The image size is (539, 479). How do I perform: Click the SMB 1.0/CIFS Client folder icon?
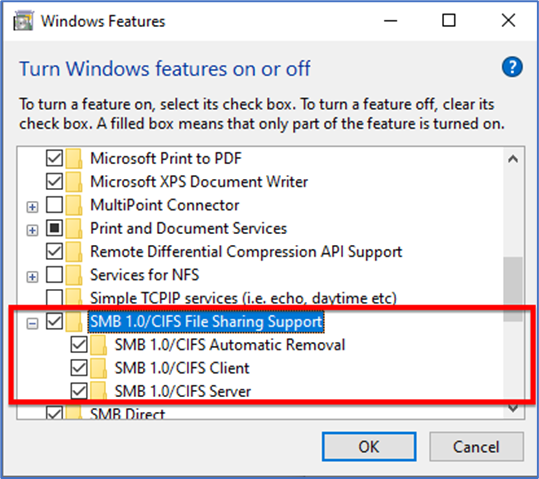click(99, 368)
